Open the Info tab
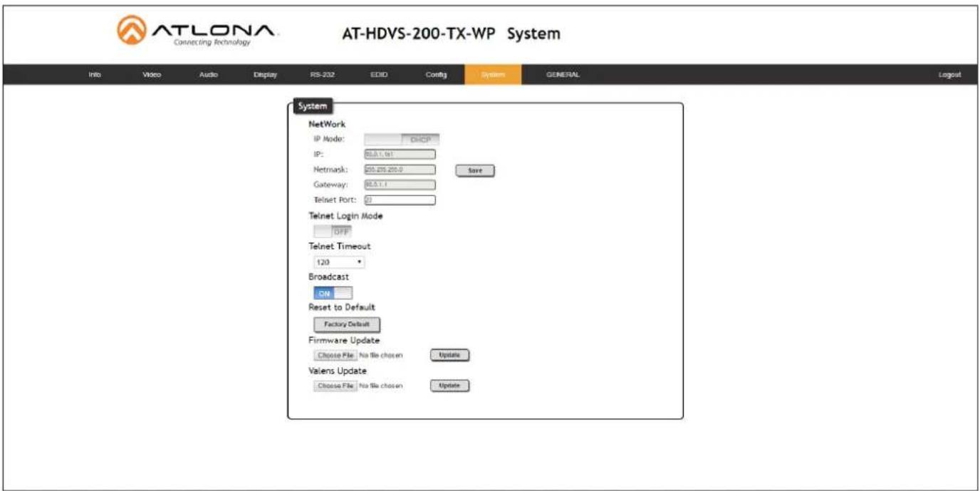Image resolution: width=980 pixels, height=491 pixels. point(95,75)
